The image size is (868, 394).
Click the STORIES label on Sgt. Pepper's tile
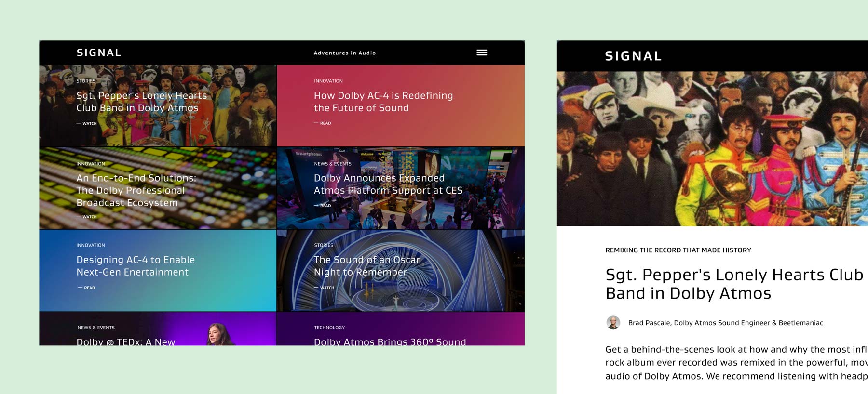(86, 81)
